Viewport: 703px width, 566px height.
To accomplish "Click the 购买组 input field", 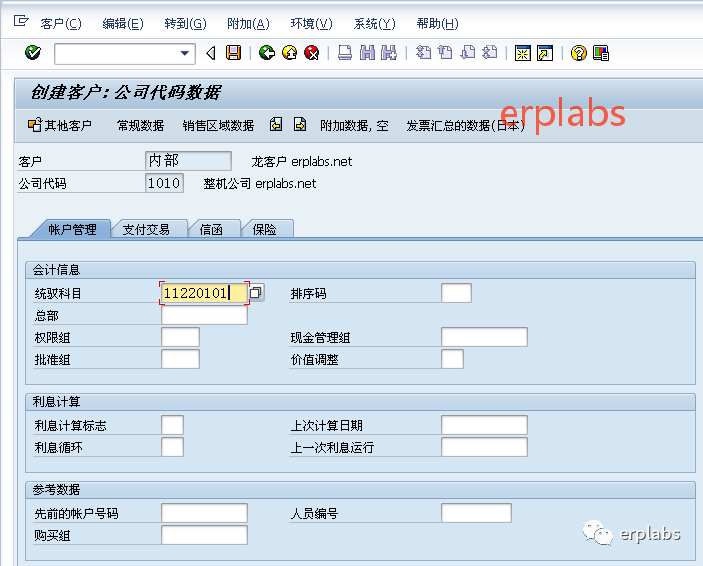I will 204,535.
